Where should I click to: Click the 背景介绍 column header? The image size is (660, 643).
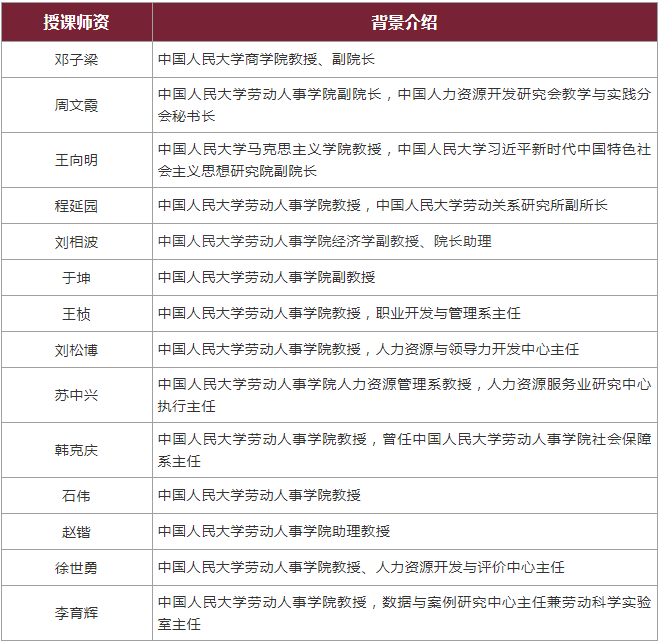(405, 22)
